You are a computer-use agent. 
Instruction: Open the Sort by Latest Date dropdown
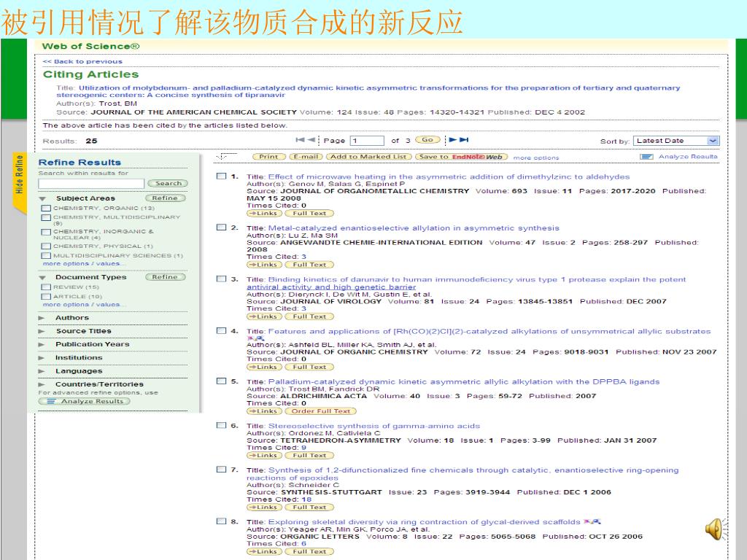[676, 141]
